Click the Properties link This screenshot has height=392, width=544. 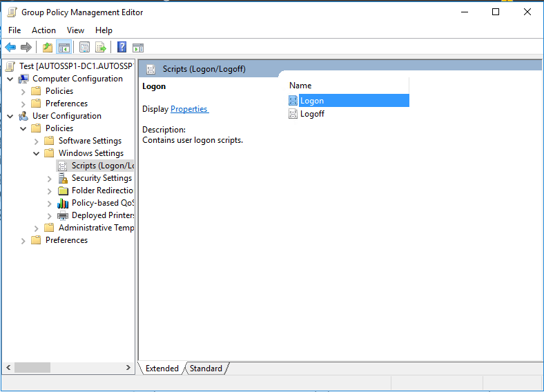click(x=189, y=109)
